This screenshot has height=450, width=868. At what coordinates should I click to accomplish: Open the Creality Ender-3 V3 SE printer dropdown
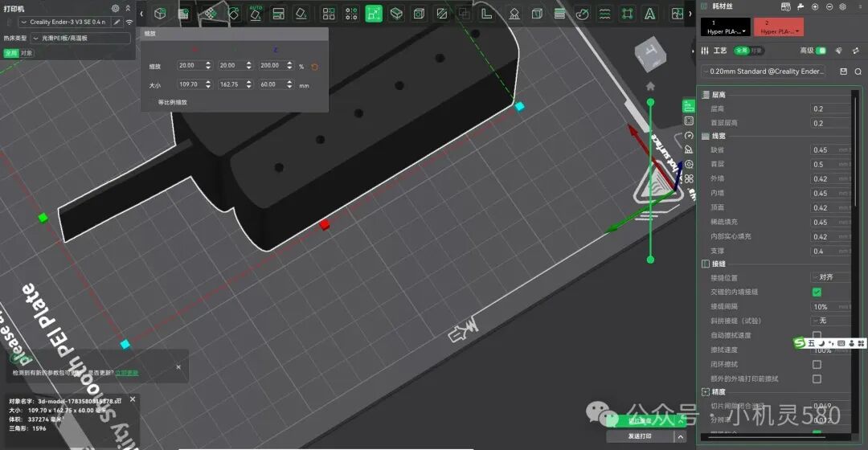coord(63,22)
